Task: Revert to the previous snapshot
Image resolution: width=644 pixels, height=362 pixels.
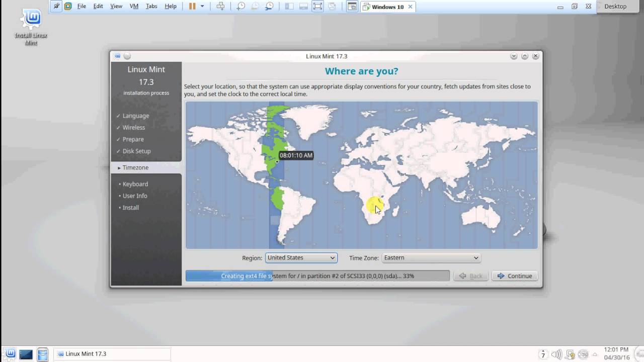Action: pyautogui.click(x=255, y=7)
